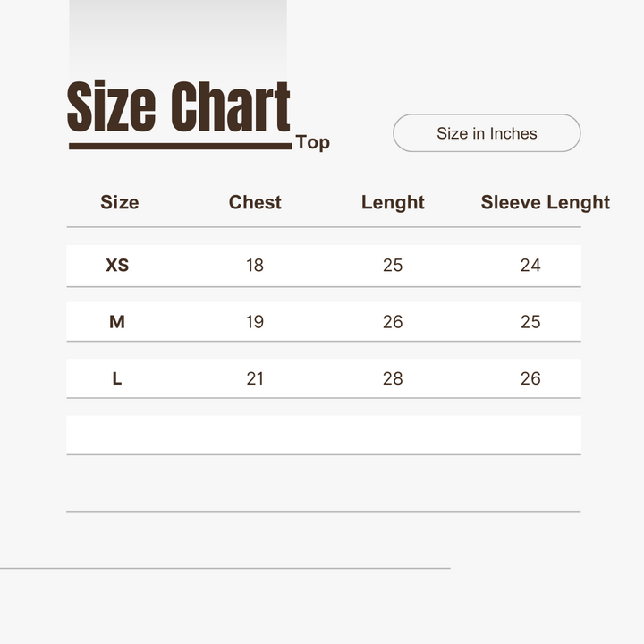Click the XS size row label

point(117,265)
